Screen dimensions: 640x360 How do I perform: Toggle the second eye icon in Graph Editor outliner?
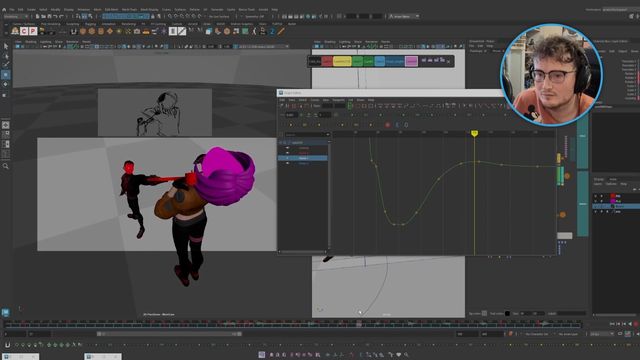[x=287, y=153]
